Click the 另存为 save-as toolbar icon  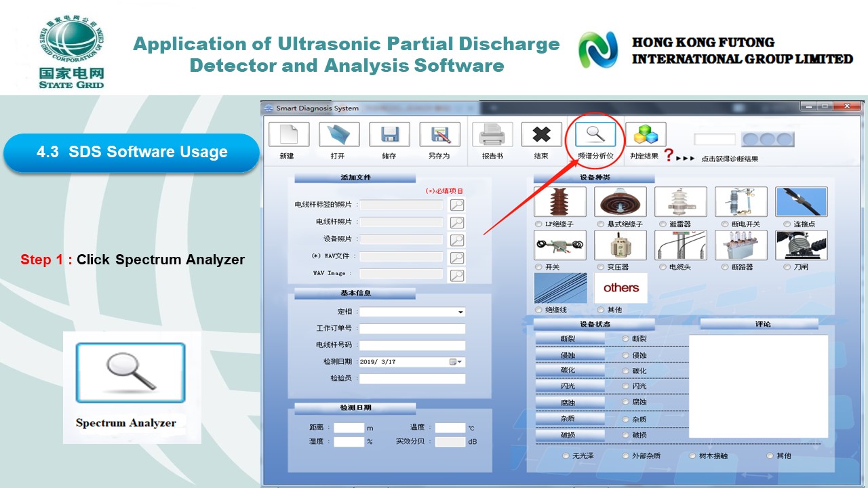[439, 134]
